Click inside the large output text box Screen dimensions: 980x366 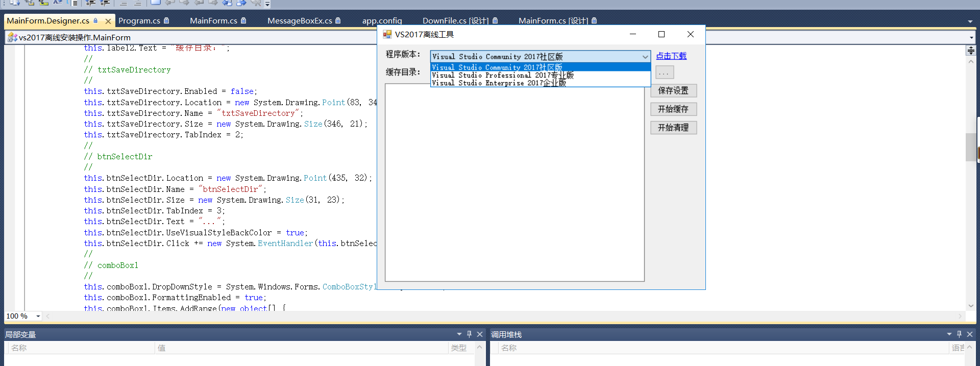coord(514,184)
